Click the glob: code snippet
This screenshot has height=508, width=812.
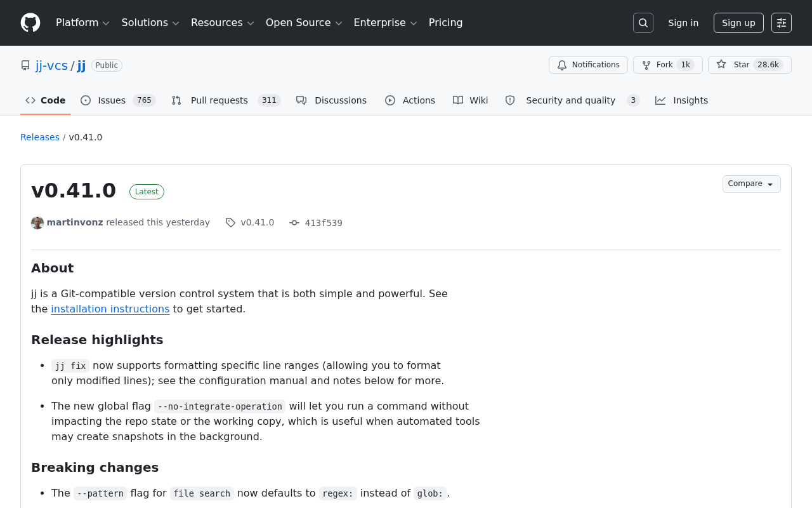coord(430,493)
